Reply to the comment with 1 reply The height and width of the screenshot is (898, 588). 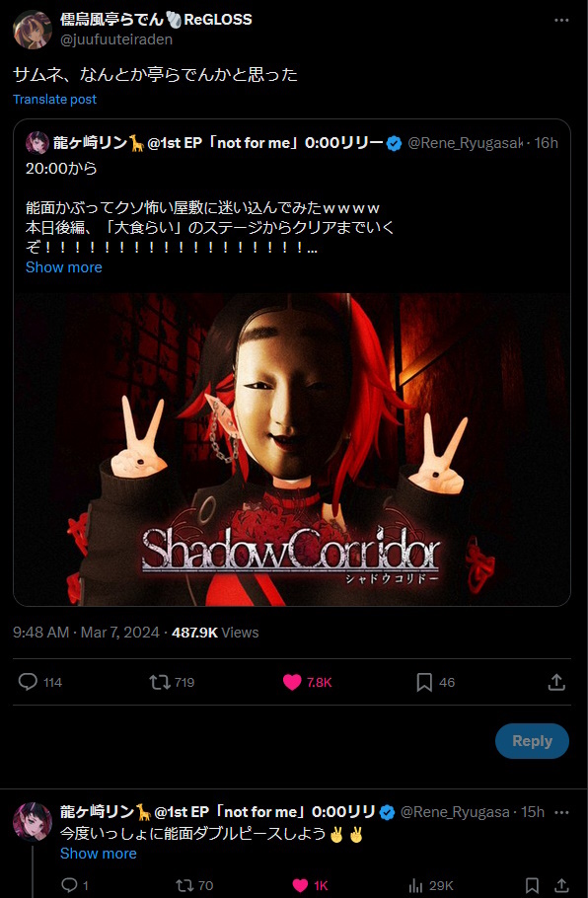[69, 885]
